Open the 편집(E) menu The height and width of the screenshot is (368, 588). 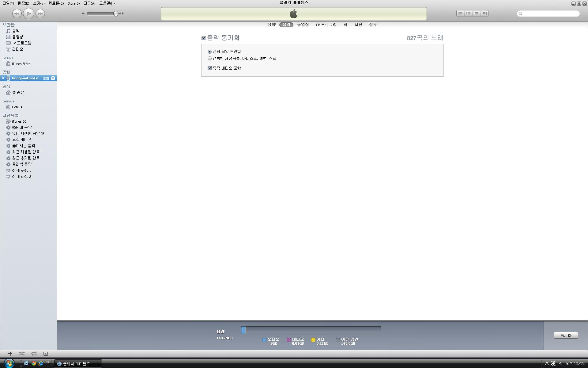tap(23, 3)
